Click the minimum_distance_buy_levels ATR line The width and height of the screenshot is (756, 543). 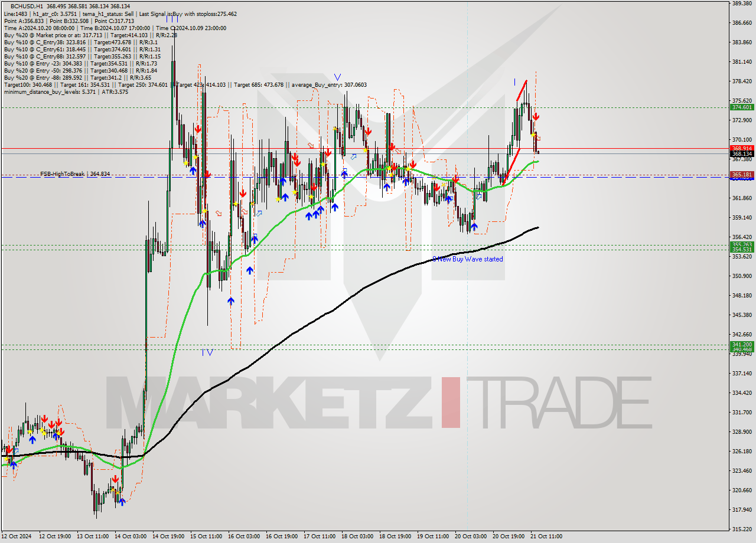(66, 91)
